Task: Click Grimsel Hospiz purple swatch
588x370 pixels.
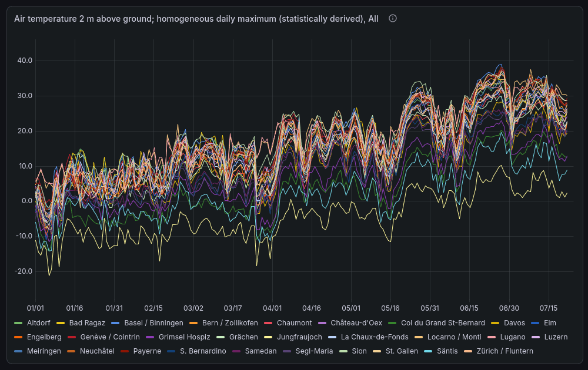Action: click(x=150, y=337)
